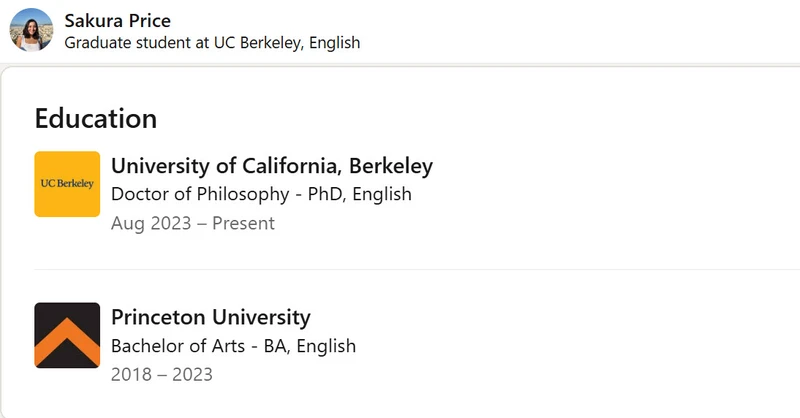Click the Princeton University logo icon
800x418 pixels.
67,335
